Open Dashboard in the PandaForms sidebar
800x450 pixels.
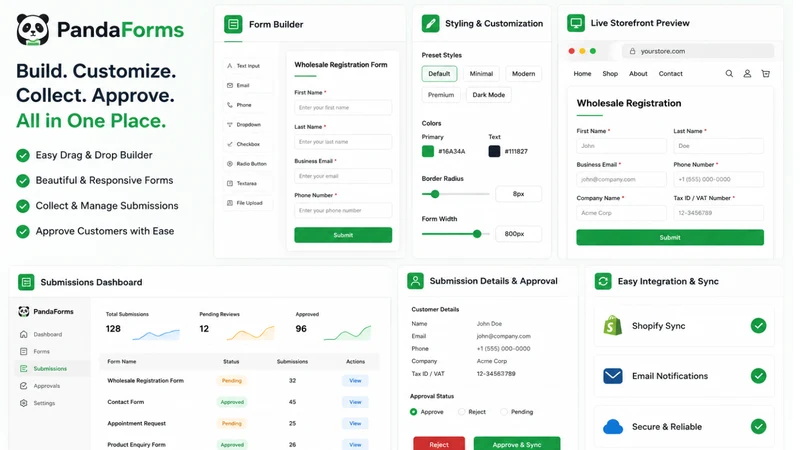tap(47, 334)
